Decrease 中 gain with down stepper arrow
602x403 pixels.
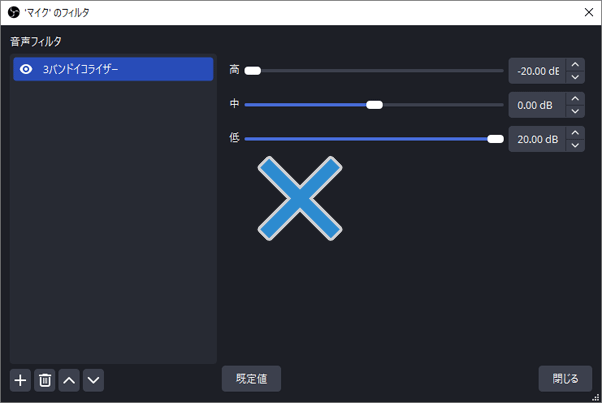pos(575,111)
